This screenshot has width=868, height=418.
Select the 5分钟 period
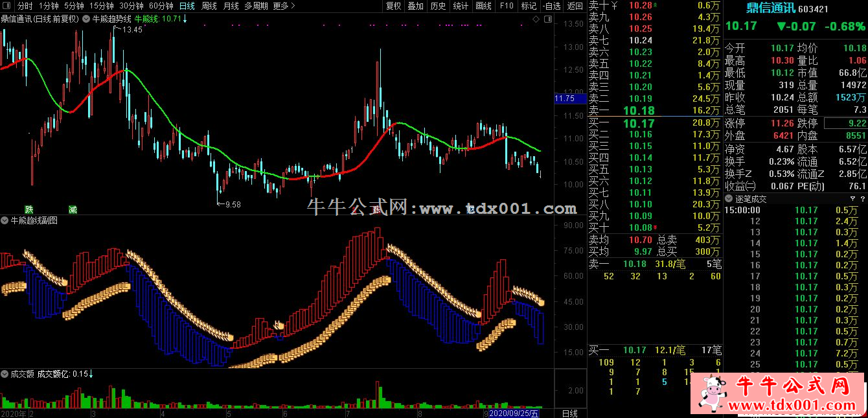[x=74, y=6]
